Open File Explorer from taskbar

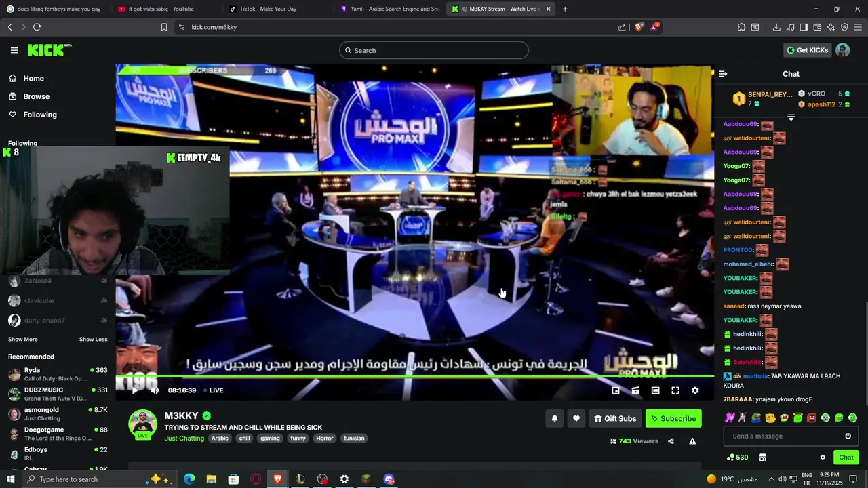211,479
